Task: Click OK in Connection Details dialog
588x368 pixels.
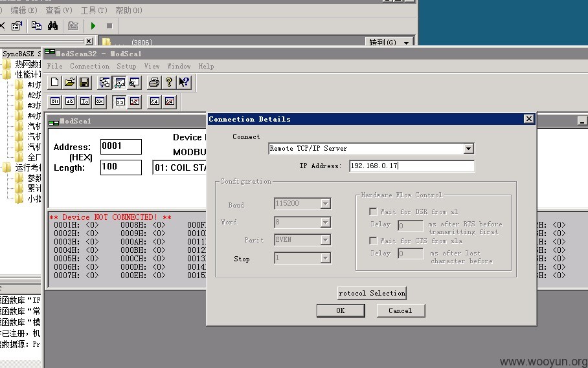Action: (x=341, y=310)
